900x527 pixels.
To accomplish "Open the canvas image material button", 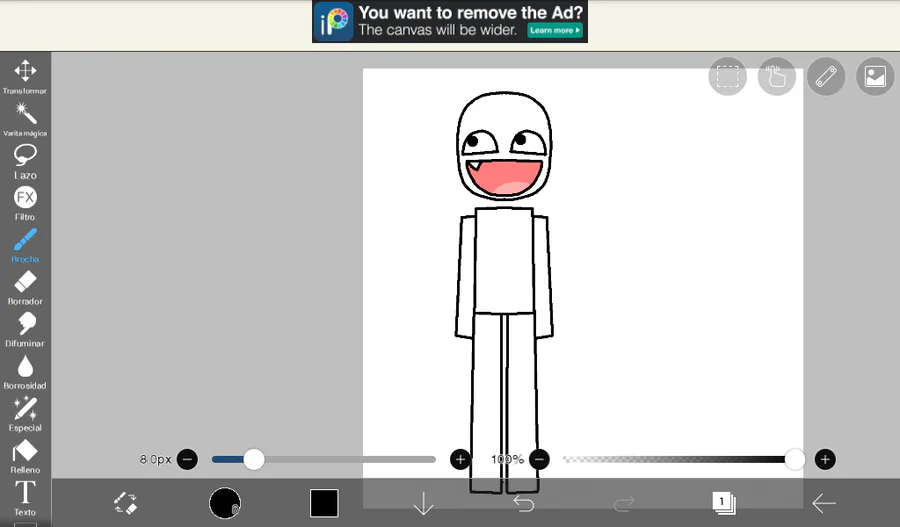I will pyautogui.click(x=875, y=76).
